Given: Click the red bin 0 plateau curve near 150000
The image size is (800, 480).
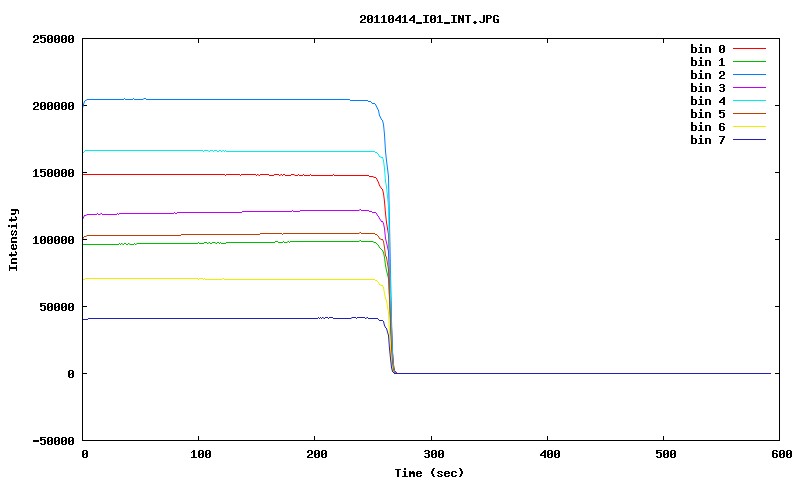Looking at the screenshot, I should click(x=230, y=174).
